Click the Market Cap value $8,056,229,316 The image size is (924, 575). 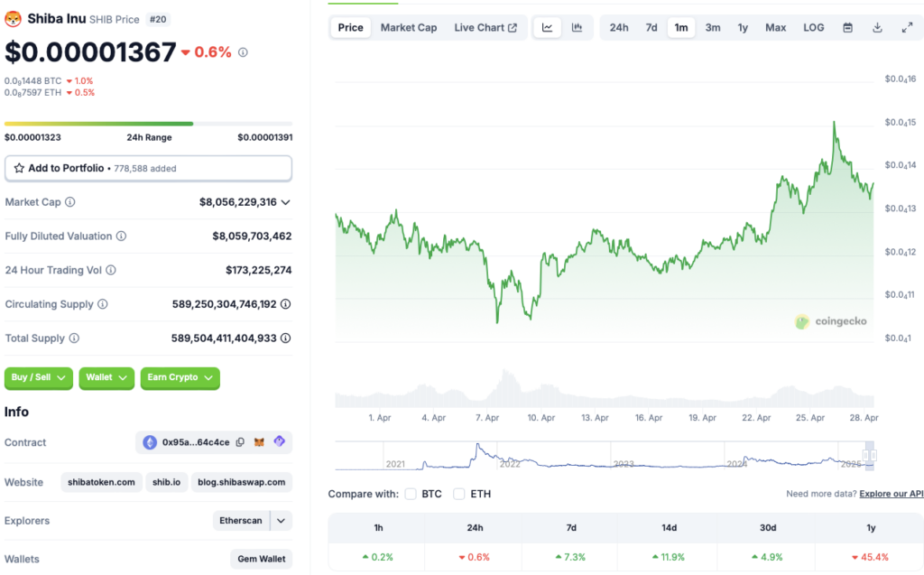pos(237,202)
